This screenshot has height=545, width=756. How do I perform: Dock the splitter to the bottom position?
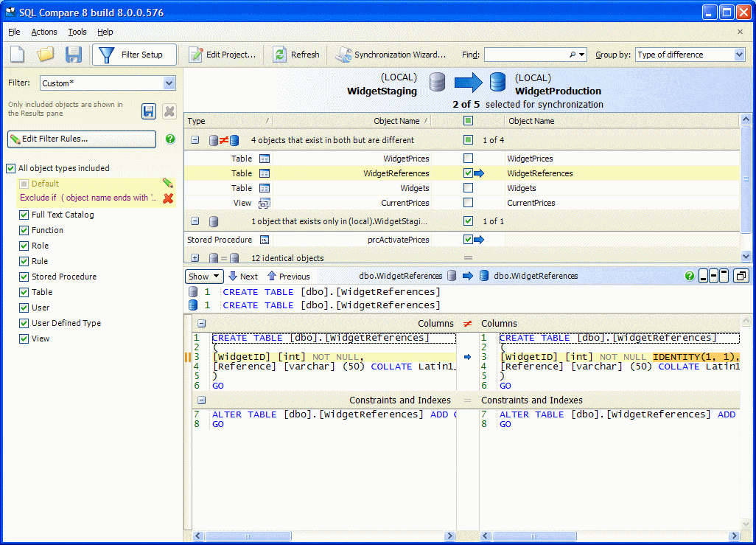click(x=704, y=276)
